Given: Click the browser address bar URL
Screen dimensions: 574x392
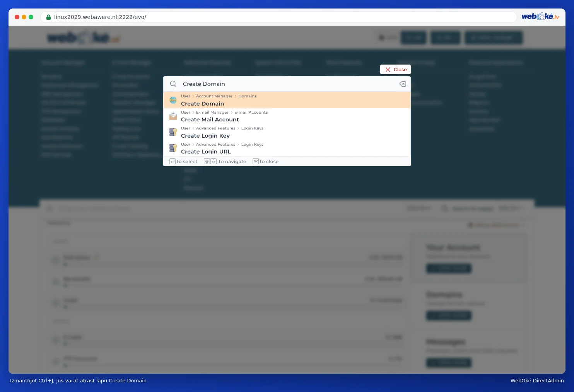Looking at the screenshot, I should (x=100, y=17).
